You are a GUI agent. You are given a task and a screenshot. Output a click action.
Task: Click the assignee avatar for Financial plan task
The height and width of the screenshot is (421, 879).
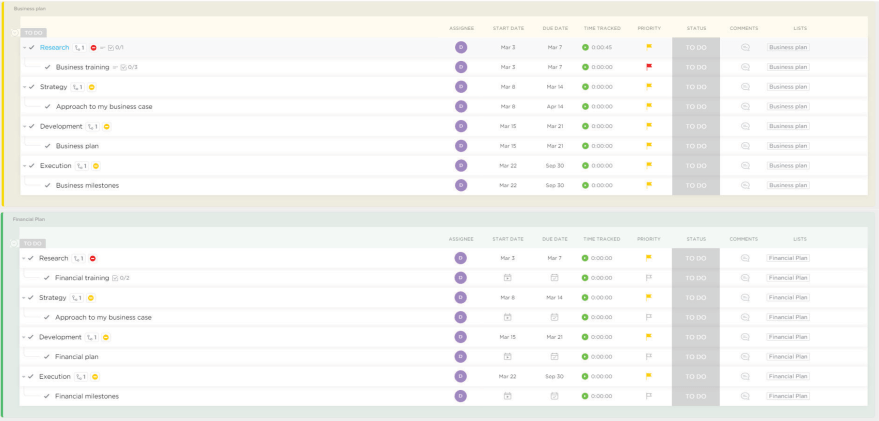(460, 357)
